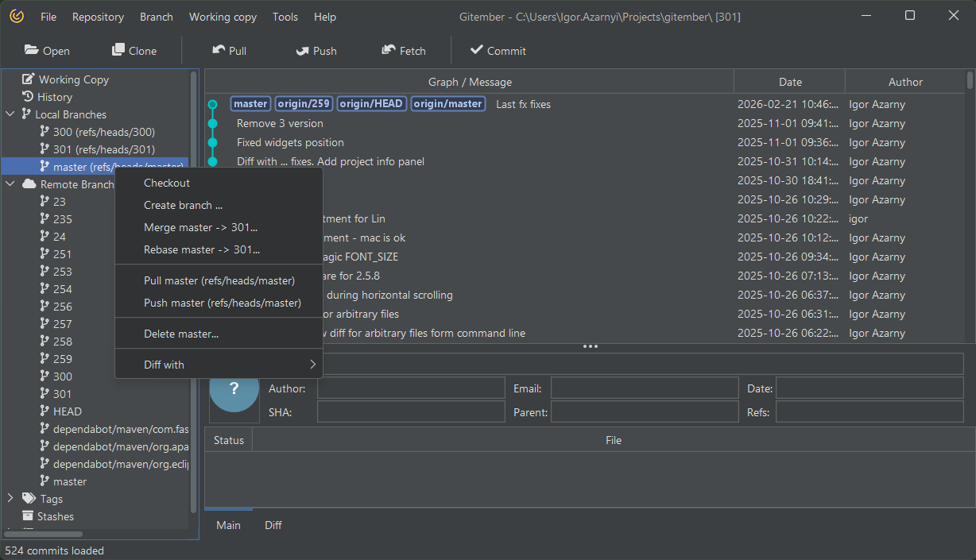Click the Open repository folder icon
Image resolution: width=976 pixels, height=560 pixels.
[x=32, y=50]
